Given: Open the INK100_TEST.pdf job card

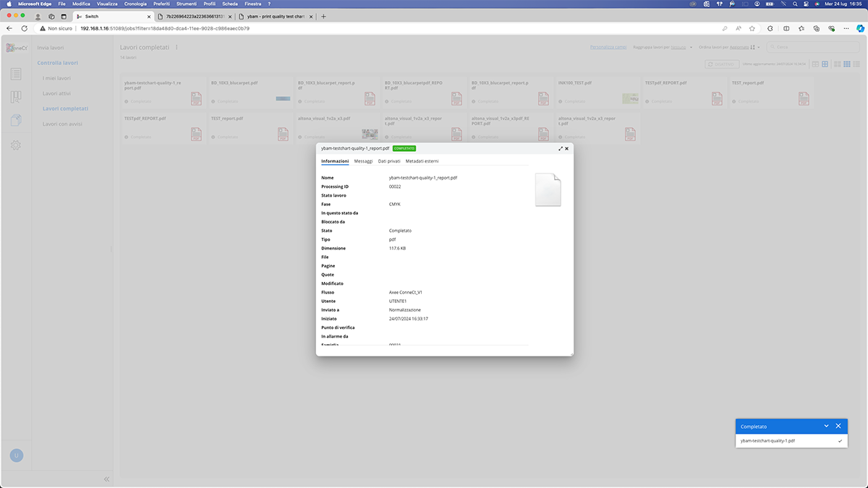Looking at the screenshot, I should tap(597, 92).
